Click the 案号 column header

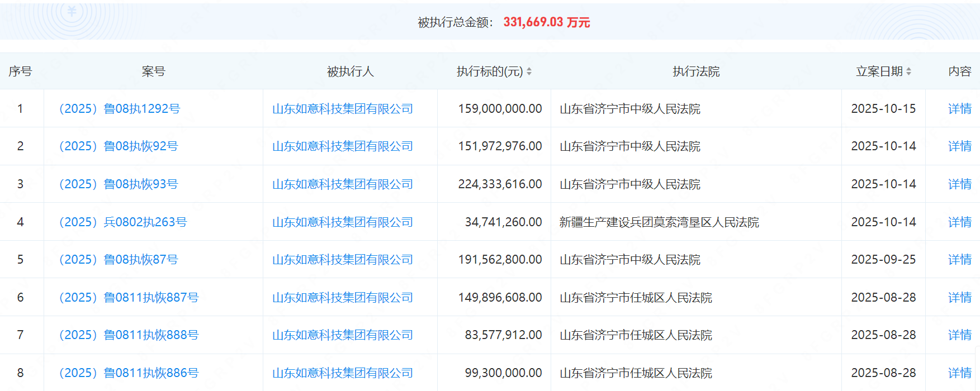click(x=153, y=71)
